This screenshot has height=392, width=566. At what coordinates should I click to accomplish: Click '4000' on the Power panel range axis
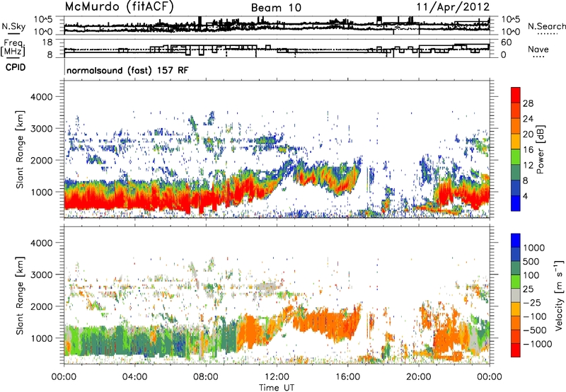(41, 97)
